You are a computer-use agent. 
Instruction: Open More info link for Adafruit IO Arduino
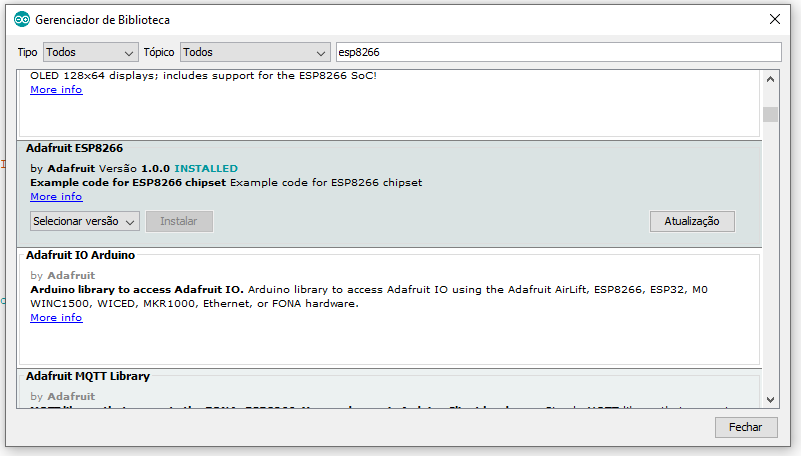click(56, 318)
